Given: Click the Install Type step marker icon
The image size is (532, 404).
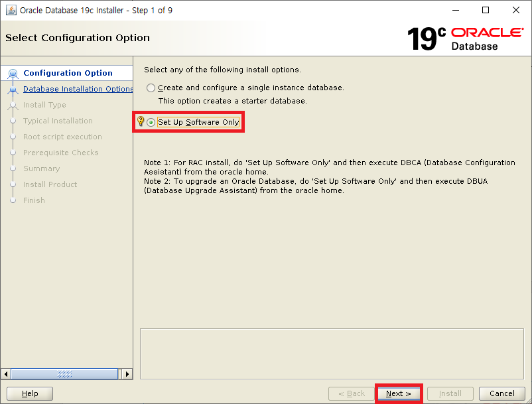Looking at the screenshot, I should pos(13,105).
